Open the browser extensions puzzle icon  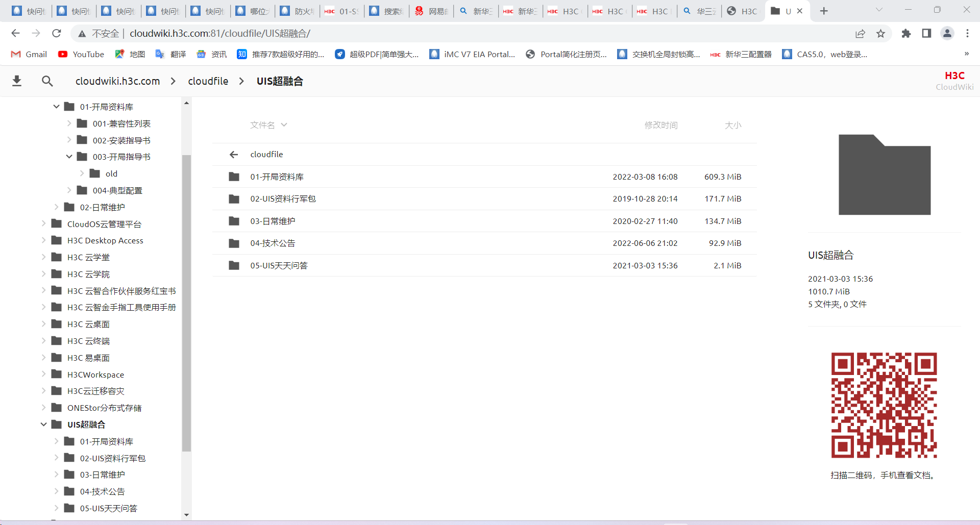pos(906,33)
